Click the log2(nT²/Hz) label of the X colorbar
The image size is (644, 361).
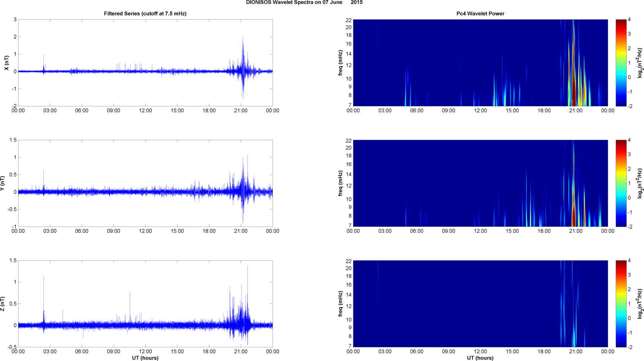click(640, 63)
